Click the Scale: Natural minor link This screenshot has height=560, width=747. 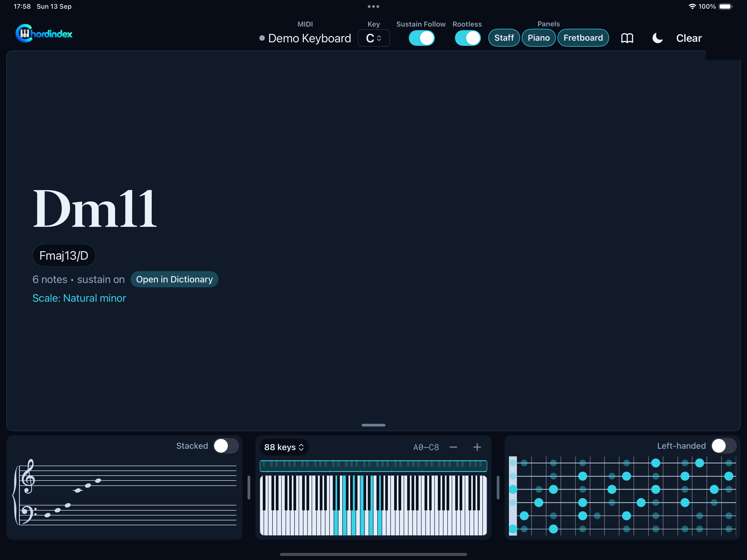click(x=79, y=298)
